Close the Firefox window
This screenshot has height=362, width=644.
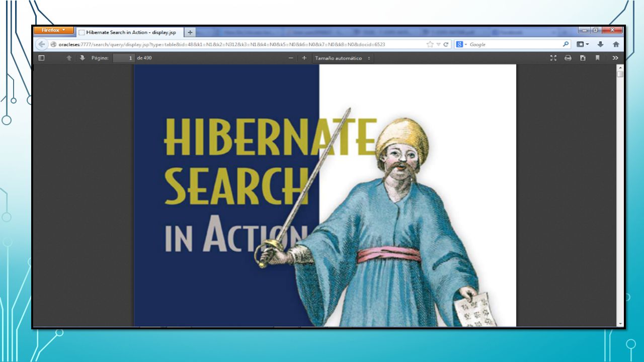pos(612,30)
